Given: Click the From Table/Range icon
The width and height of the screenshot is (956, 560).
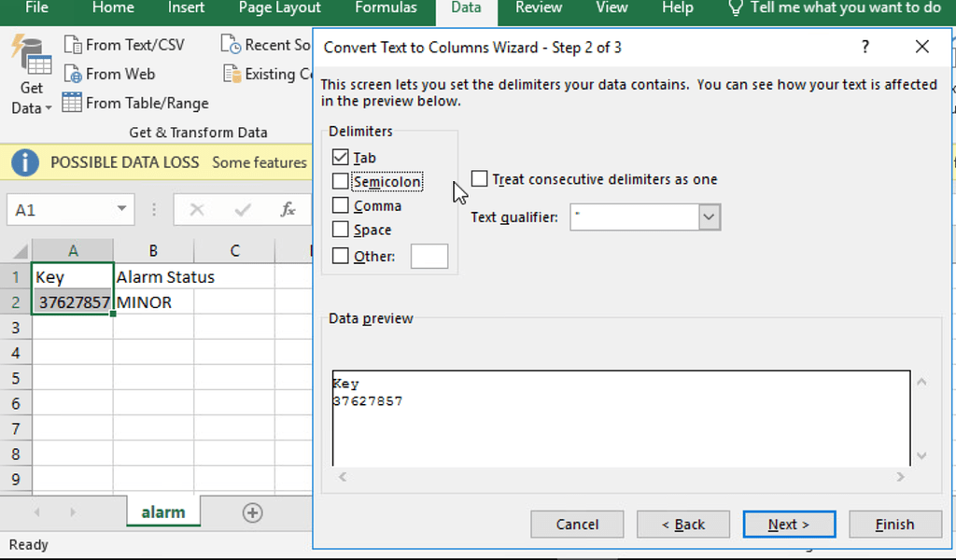Looking at the screenshot, I should click(x=73, y=103).
